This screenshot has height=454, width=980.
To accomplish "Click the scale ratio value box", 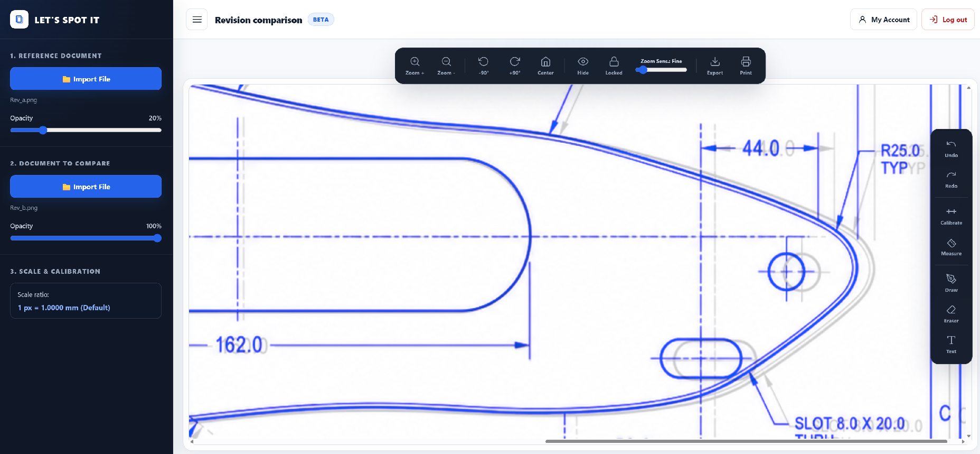I will [x=86, y=301].
